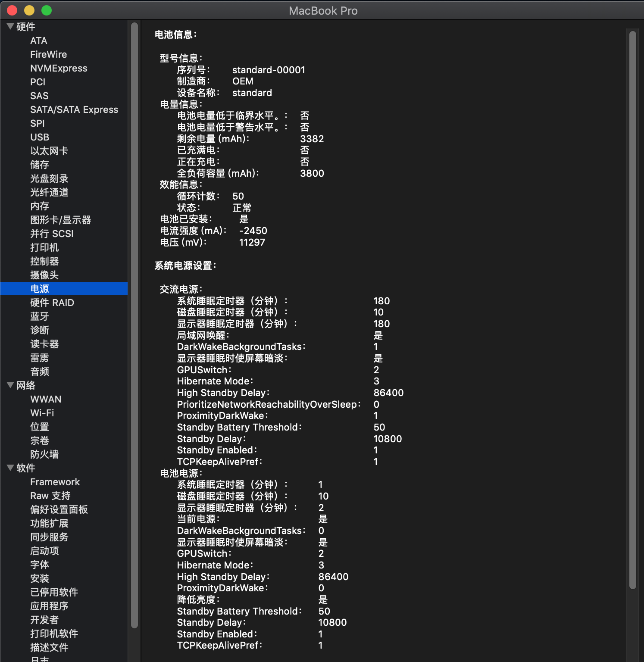Image resolution: width=644 pixels, height=662 pixels.
Task: Select 开发者 in sidebar
Action: 44,620
